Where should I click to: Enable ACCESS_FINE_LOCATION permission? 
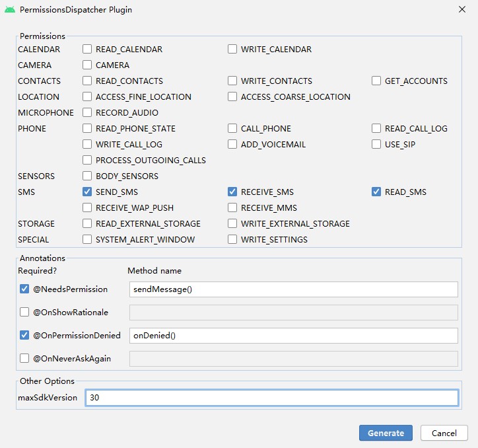(87, 97)
